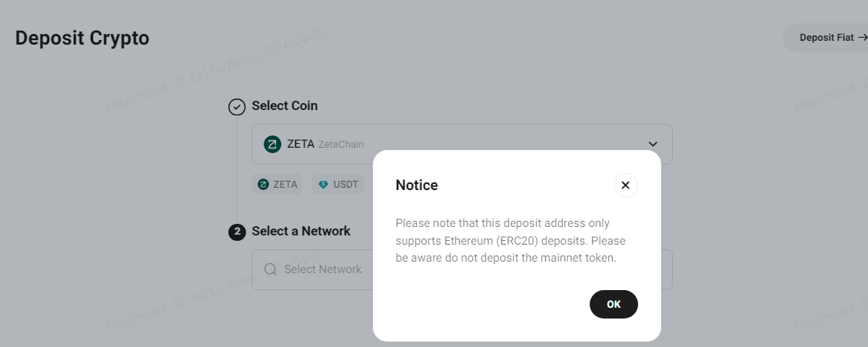The image size is (868, 347).
Task: Focus the Select Network search field
Action: pyautogui.click(x=312, y=269)
